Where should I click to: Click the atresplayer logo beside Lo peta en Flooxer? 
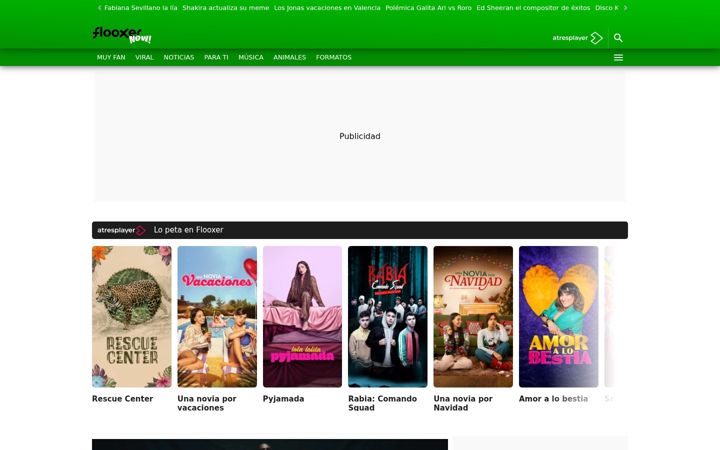click(x=121, y=230)
